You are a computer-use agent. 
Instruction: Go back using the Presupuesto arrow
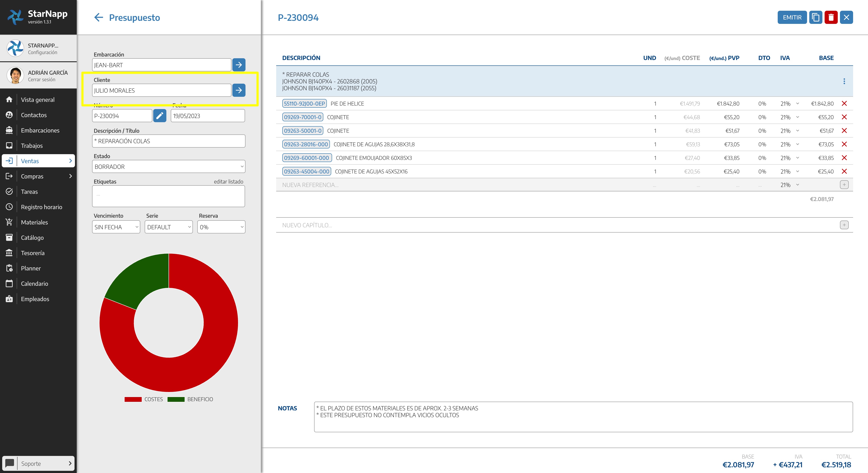pos(98,17)
